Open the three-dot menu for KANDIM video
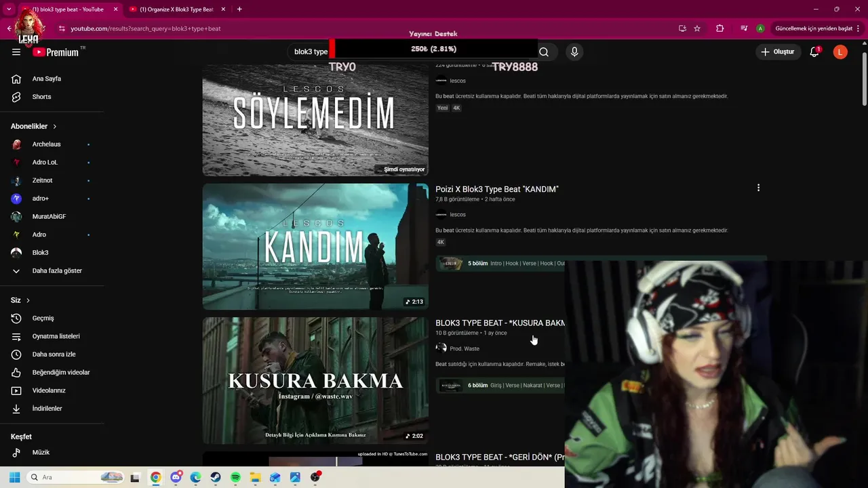This screenshot has height=488, width=868. 758,188
